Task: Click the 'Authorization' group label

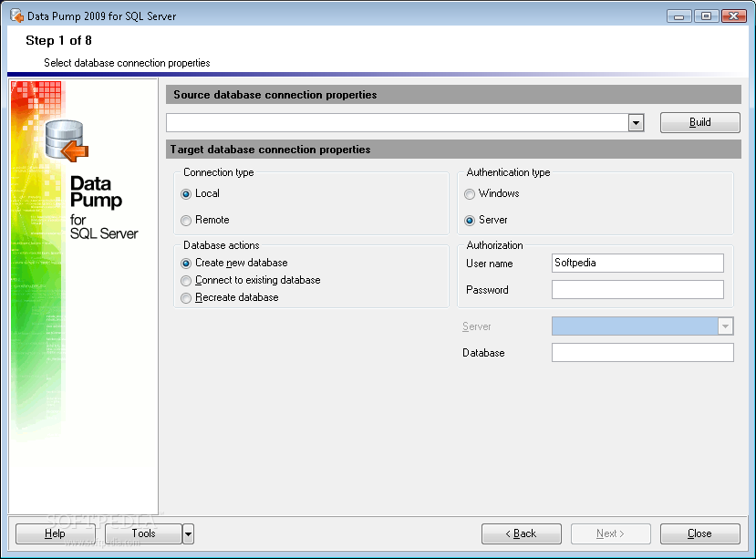Action: pos(494,245)
